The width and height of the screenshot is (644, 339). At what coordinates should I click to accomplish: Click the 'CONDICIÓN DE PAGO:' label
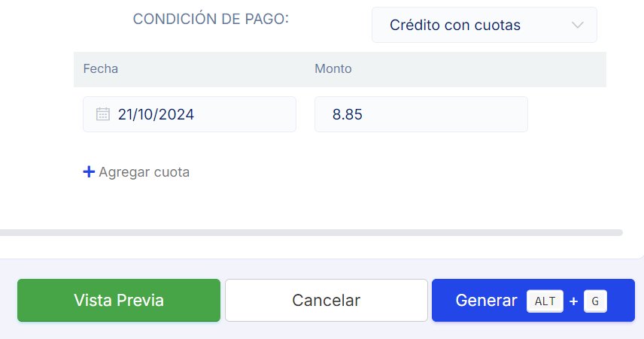[211, 20]
